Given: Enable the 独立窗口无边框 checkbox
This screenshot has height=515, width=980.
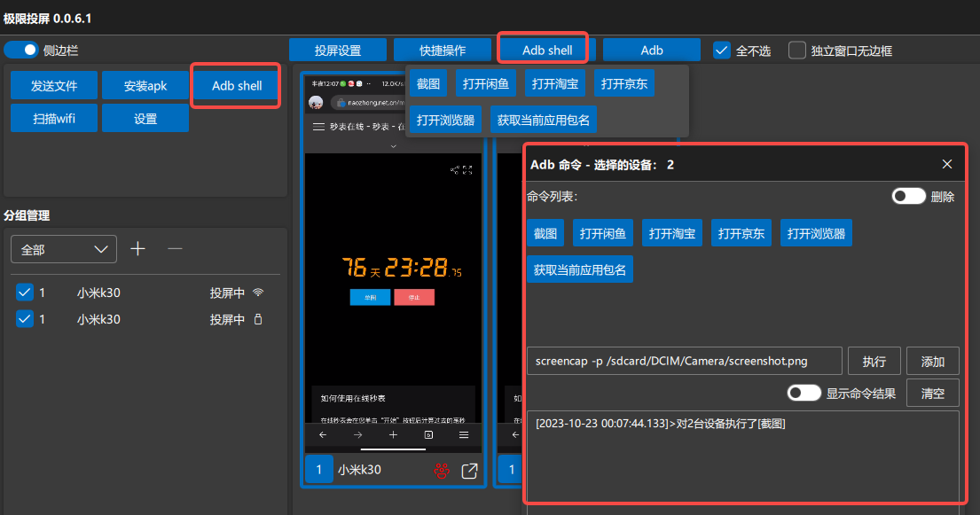Looking at the screenshot, I should 796,51.
